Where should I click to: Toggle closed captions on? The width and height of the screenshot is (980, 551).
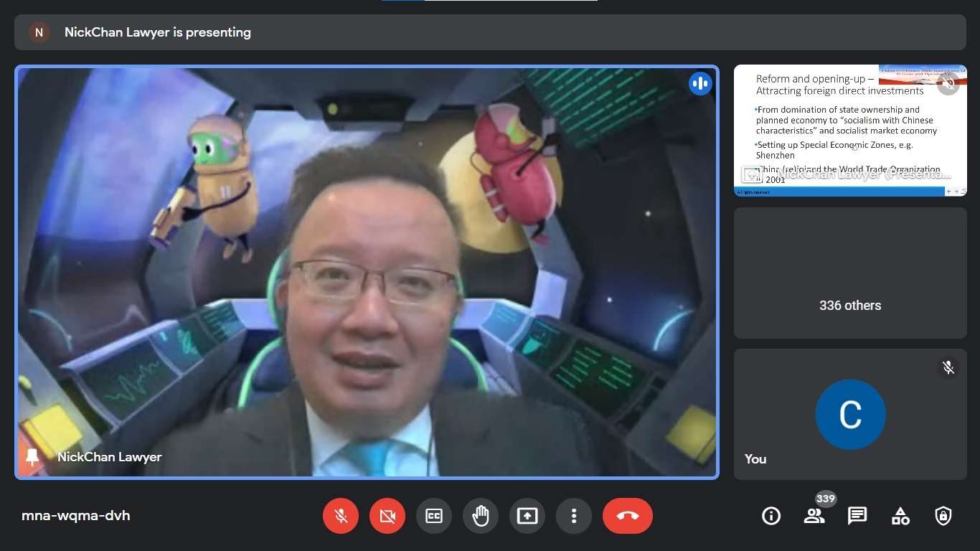[x=434, y=516]
